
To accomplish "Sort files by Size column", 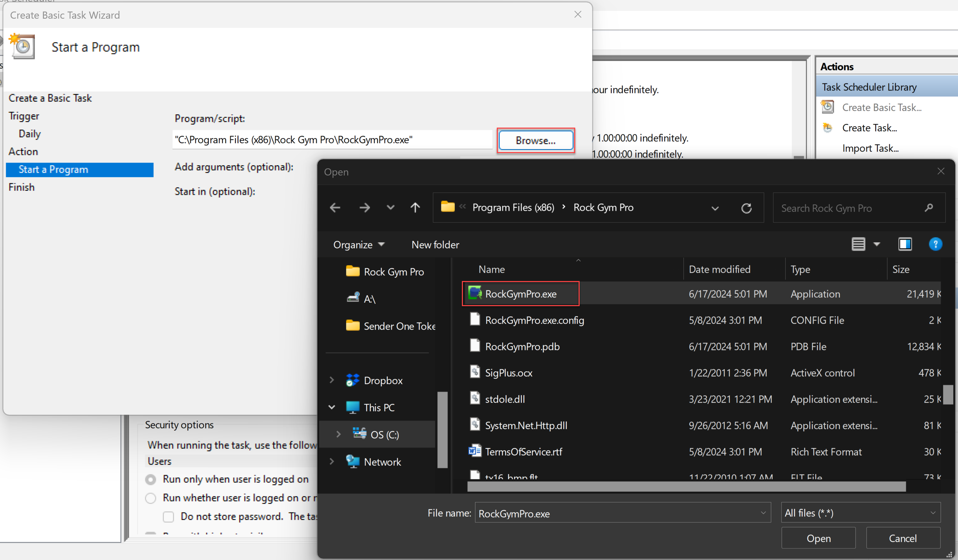I will pyautogui.click(x=901, y=269).
